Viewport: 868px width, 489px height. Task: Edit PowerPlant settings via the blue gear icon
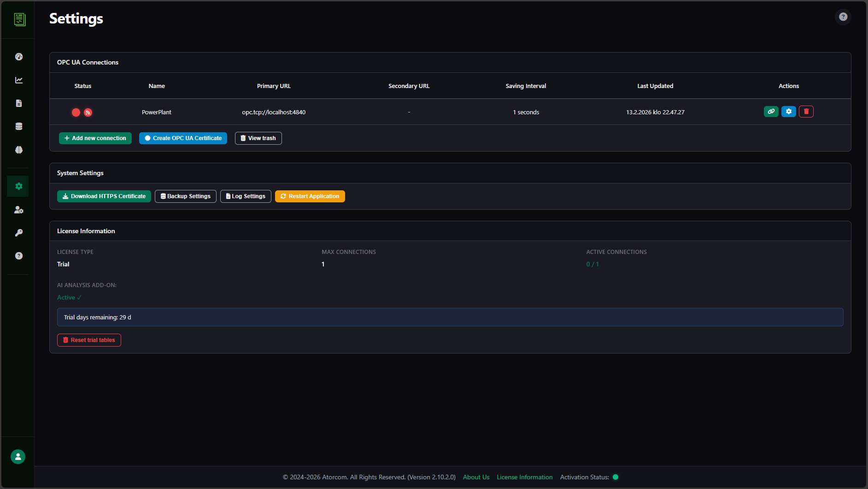789,112
